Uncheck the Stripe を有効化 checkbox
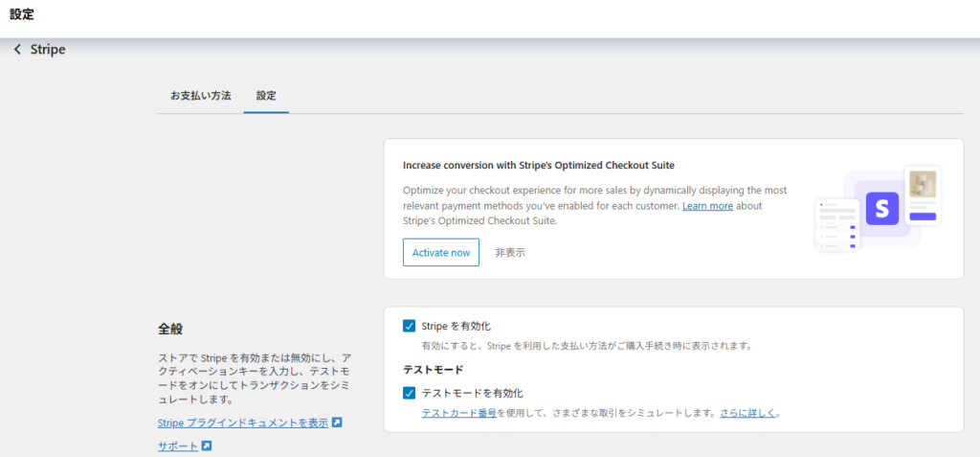 point(410,327)
